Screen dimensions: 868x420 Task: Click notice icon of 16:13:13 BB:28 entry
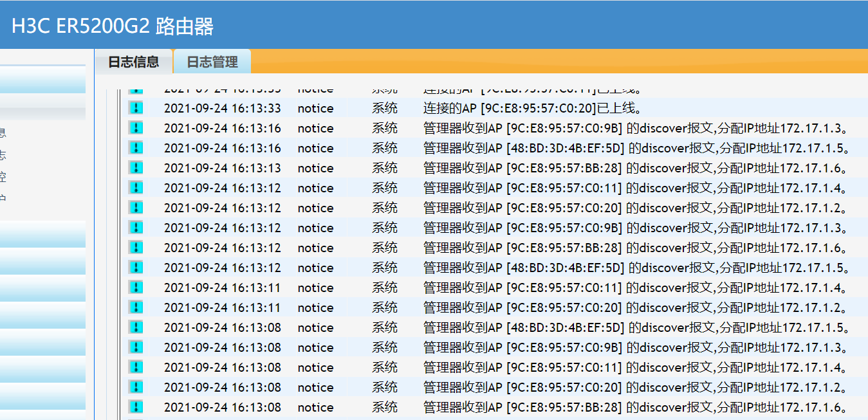click(135, 167)
